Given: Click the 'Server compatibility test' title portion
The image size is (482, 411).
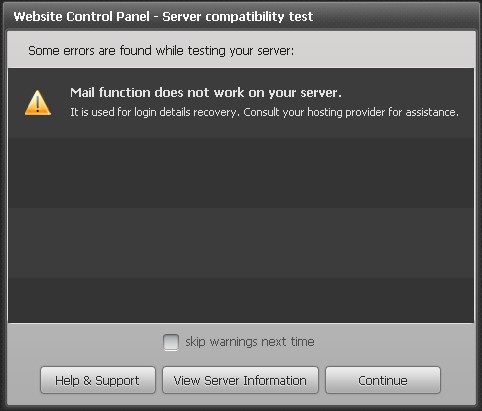Looking at the screenshot, I should [238, 16].
